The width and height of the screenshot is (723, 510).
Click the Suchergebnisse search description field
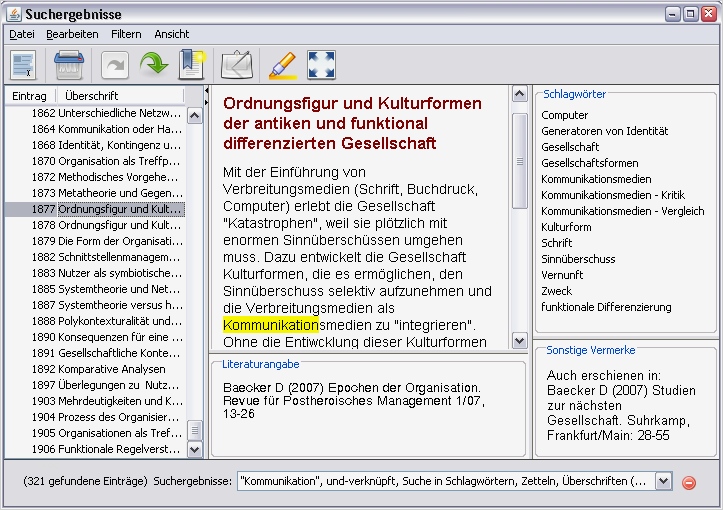click(x=446, y=481)
